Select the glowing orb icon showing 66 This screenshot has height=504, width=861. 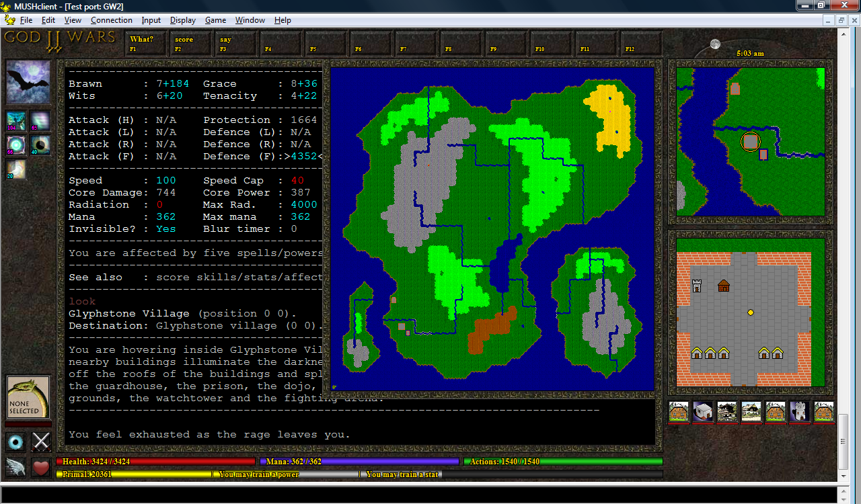[x=16, y=145]
